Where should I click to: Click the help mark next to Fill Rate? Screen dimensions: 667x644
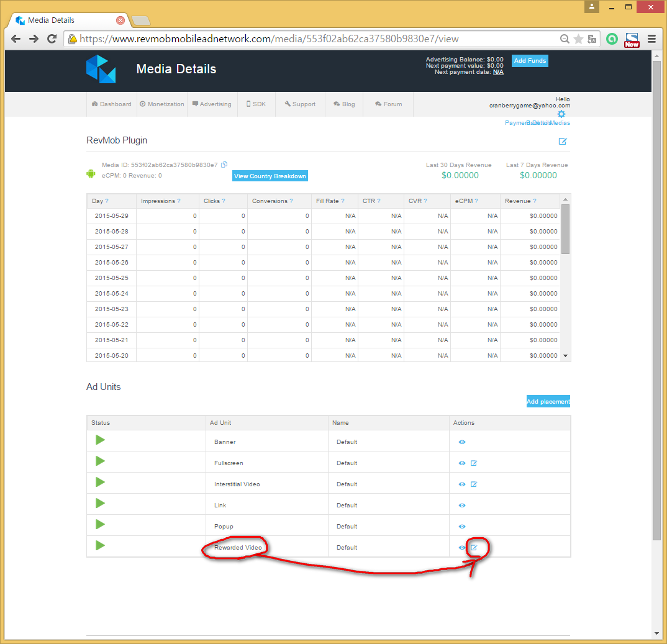[343, 201]
